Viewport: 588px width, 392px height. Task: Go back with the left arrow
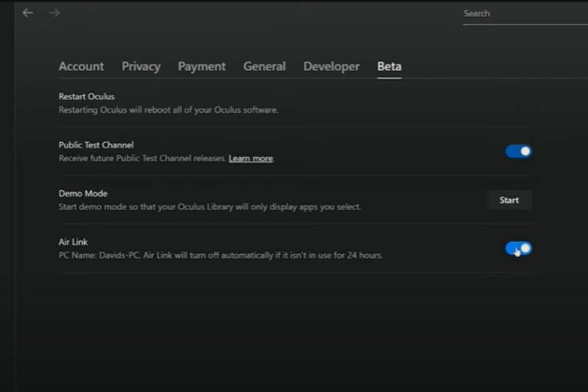[x=28, y=13]
